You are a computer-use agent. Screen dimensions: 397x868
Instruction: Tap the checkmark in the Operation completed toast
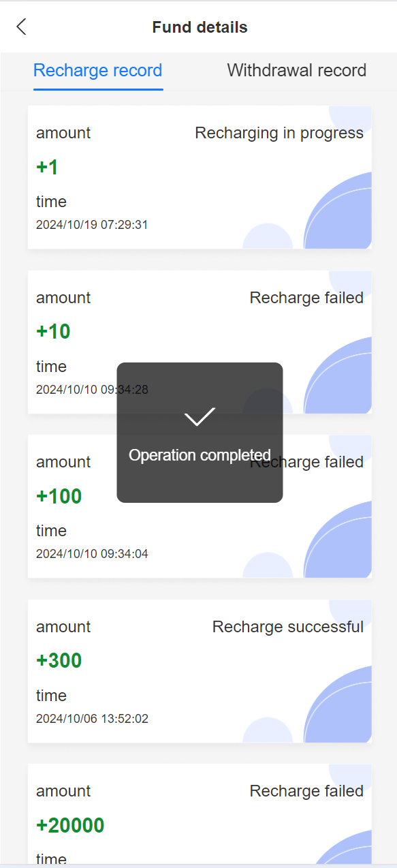[200, 416]
